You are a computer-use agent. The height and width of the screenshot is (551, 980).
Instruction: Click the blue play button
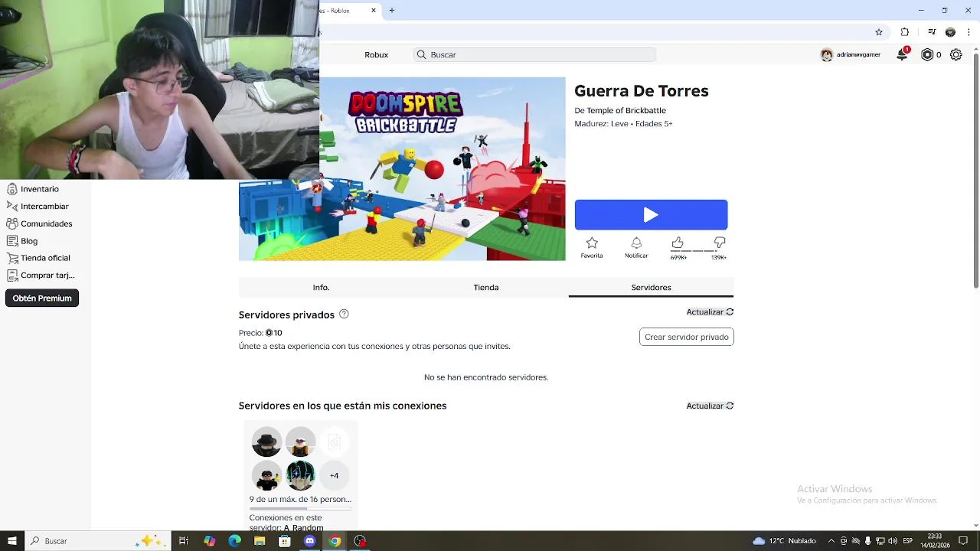click(651, 215)
